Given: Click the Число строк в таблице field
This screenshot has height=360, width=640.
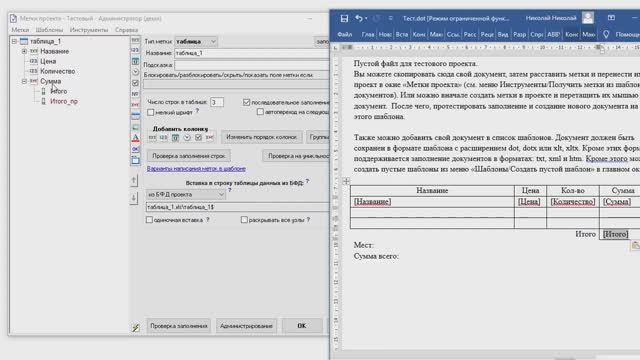Looking at the screenshot, I should pos(217,102).
